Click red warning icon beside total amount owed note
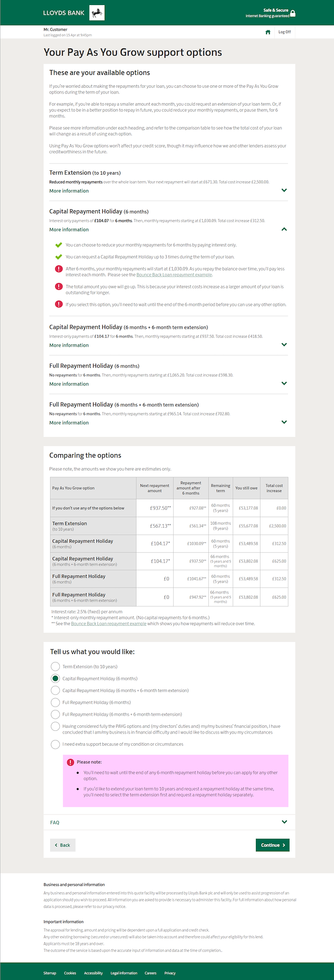 tap(59, 287)
